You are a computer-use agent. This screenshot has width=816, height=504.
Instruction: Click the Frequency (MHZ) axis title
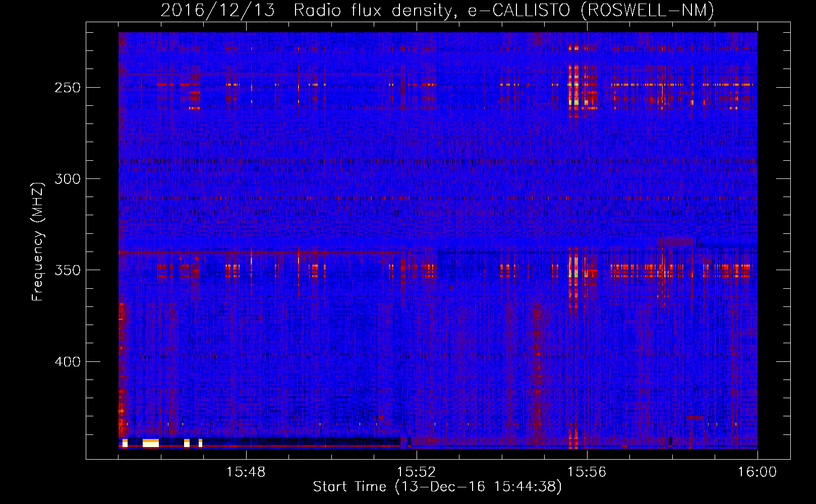click(x=38, y=241)
